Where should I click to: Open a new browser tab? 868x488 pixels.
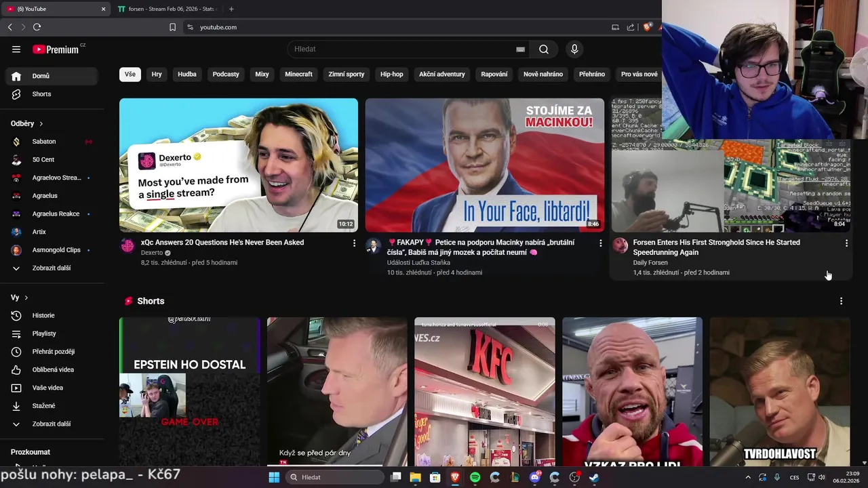click(231, 9)
